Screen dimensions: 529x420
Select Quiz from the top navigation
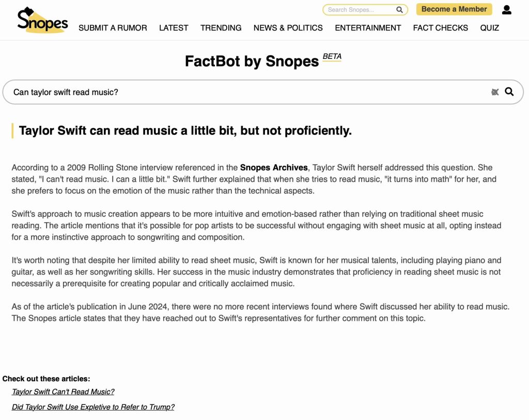489,28
